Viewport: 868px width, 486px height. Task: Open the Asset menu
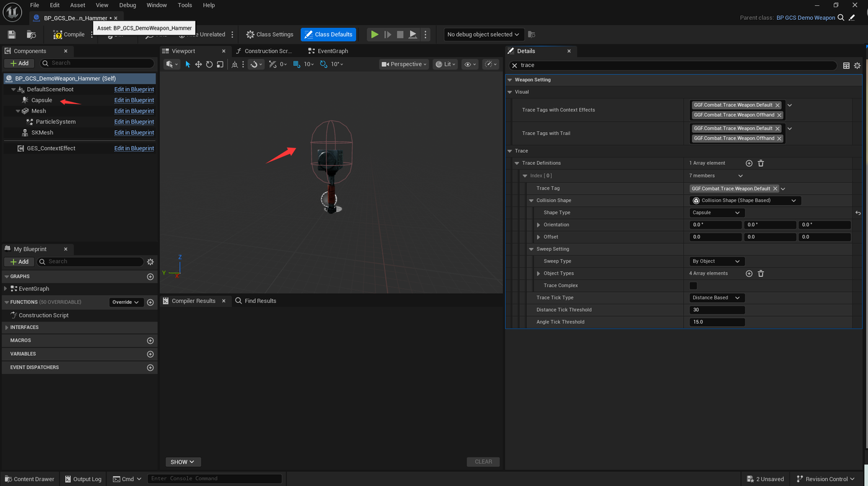77,5
